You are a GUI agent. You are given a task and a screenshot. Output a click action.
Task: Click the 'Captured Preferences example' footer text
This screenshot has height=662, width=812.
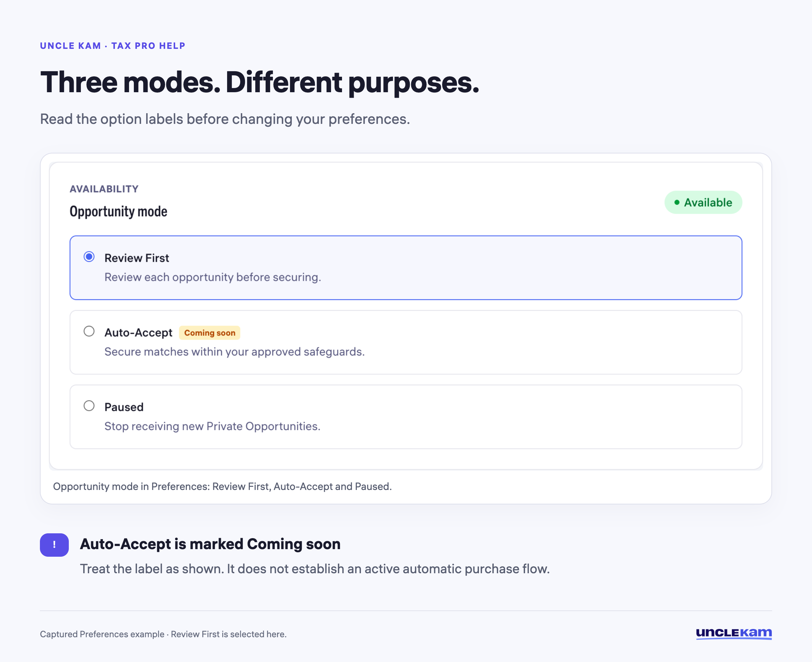(163, 634)
